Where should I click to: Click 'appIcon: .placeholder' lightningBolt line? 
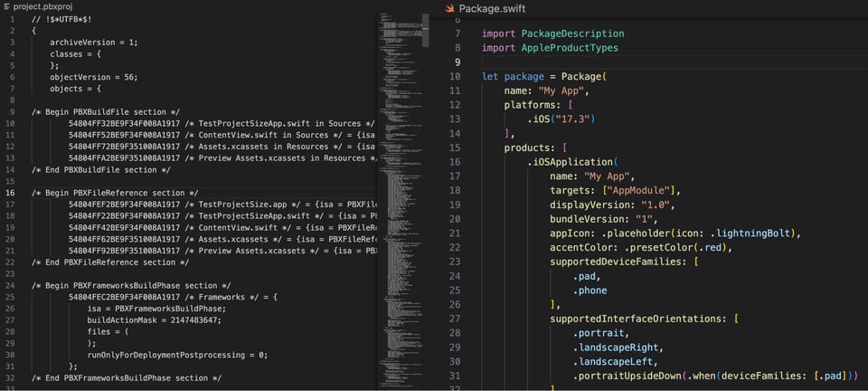point(675,233)
